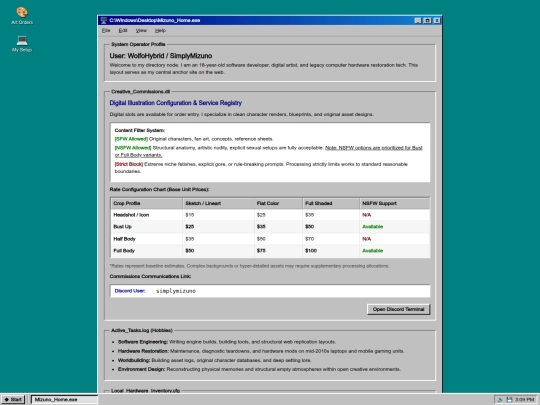This screenshot has width=540, height=405.
Task: Click the disk icon in system tray
Action: 509,399
